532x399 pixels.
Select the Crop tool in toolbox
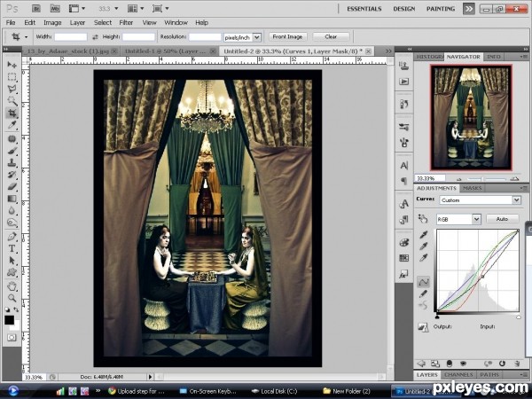[x=12, y=113]
